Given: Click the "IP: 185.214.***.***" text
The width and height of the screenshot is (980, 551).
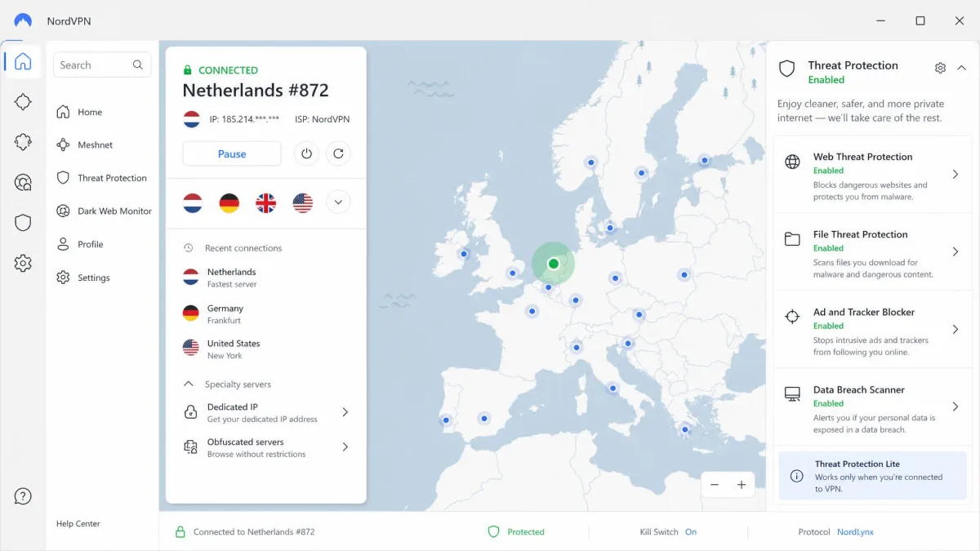Looking at the screenshot, I should [x=244, y=119].
